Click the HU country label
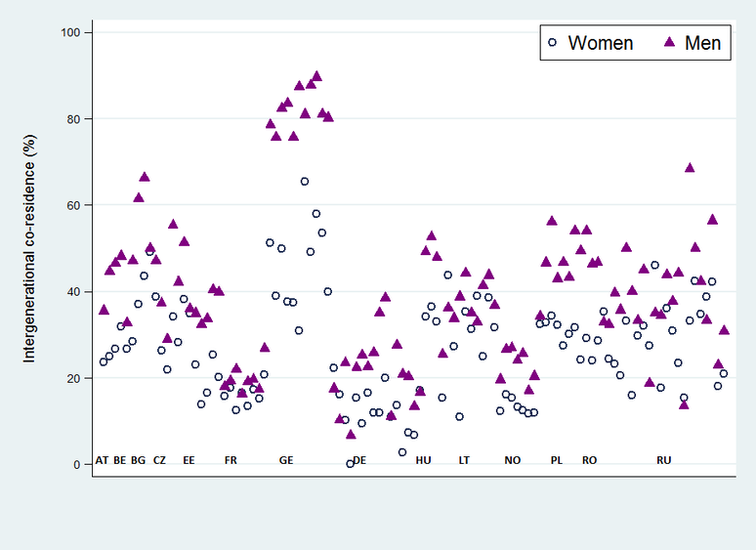 (423, 460)
